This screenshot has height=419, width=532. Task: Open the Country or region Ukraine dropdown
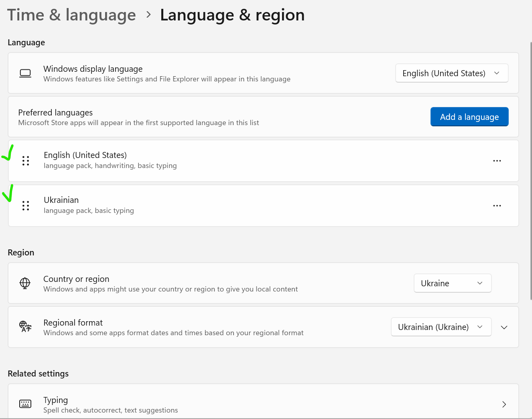pos(453,283)
